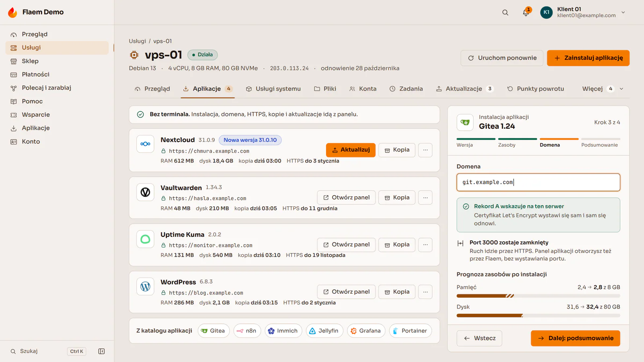The image size is (644, 362).
Task: Open Wsparcie in sidebar
Action: coord(57,115)
